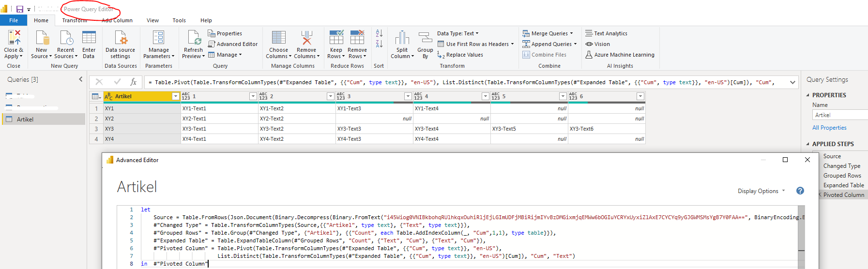Click the Group By icon

click(x=425, y=38)
